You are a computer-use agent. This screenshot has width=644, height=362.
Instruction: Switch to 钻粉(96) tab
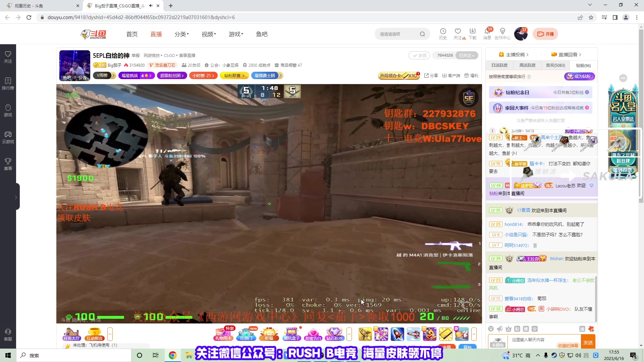pos(583,65)
